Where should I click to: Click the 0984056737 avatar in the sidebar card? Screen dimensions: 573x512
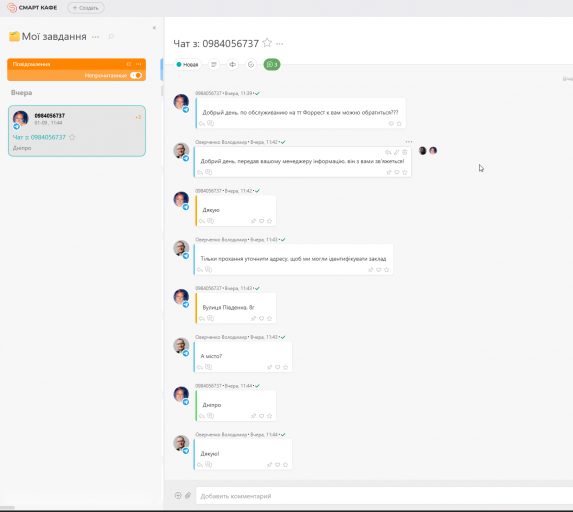tap(20, 119)
